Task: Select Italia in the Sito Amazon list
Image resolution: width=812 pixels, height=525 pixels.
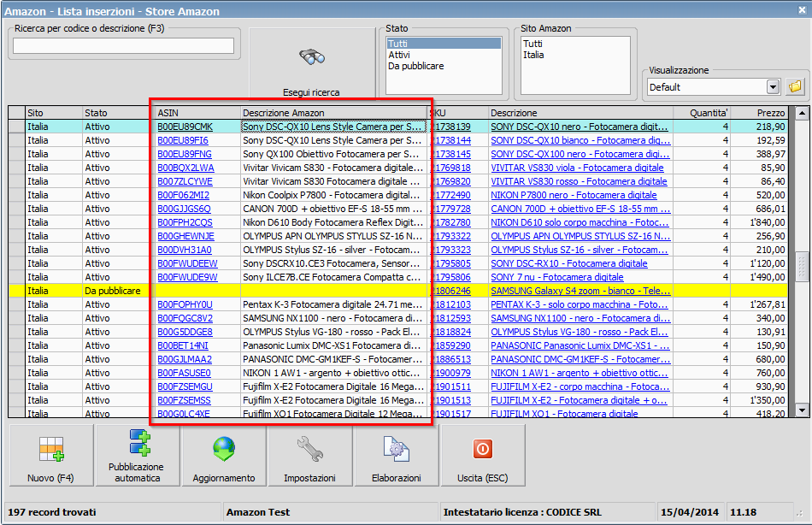Action: (533, 55)
